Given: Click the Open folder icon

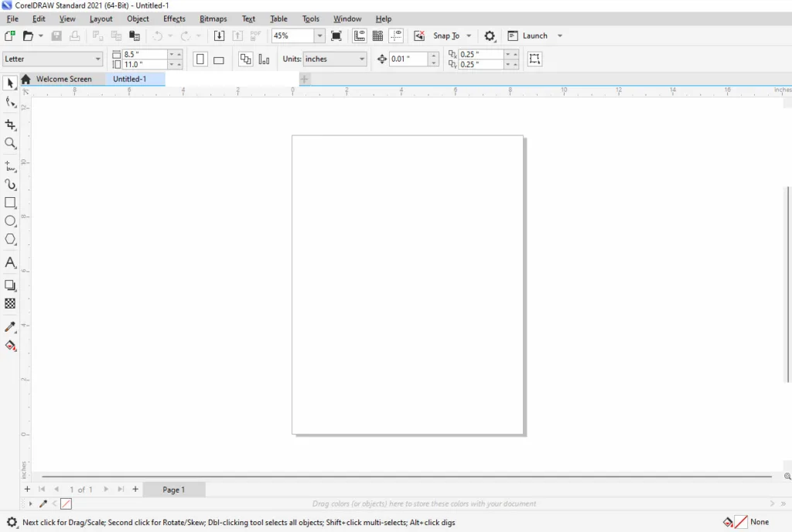Looking at the screenshot, I should click(29, 36).
